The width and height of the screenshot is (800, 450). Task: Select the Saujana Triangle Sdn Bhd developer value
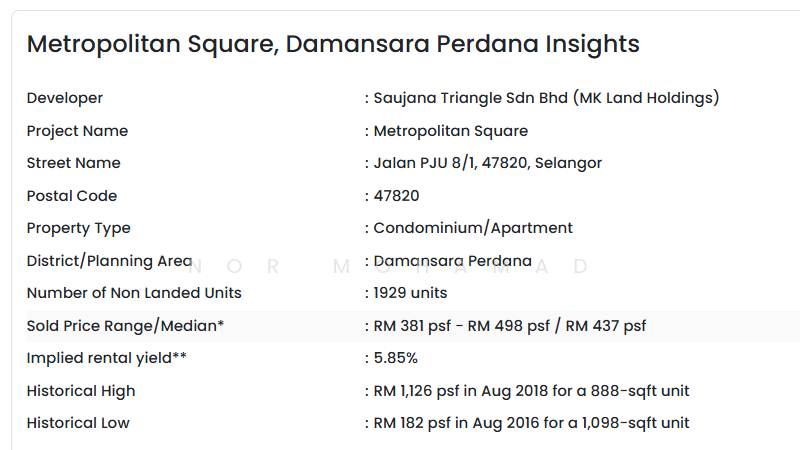[545, 98]
